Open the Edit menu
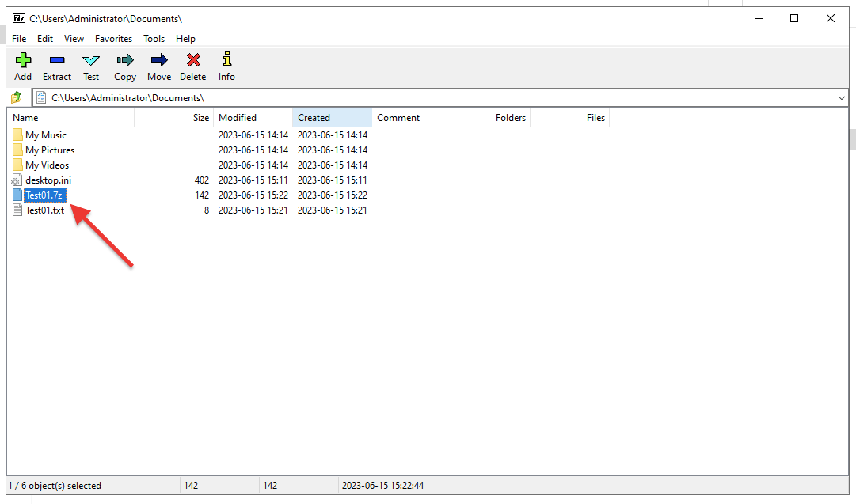The image size is (856, 504). (x=45, y=39)
